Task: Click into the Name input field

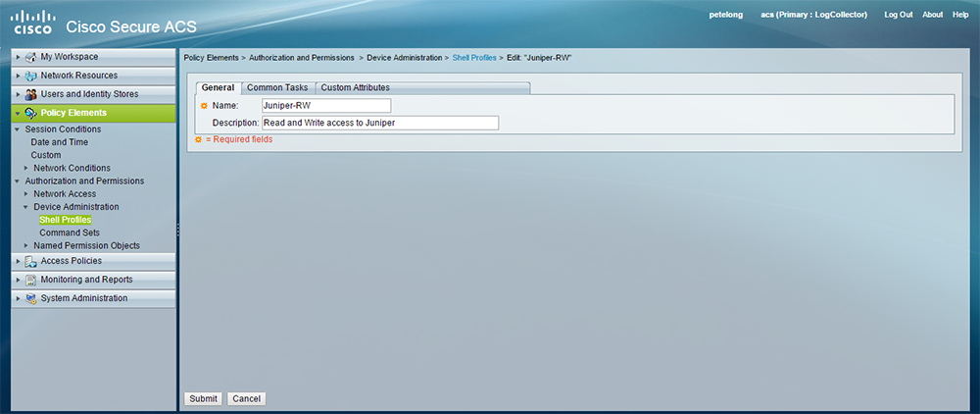Action: 326,106
